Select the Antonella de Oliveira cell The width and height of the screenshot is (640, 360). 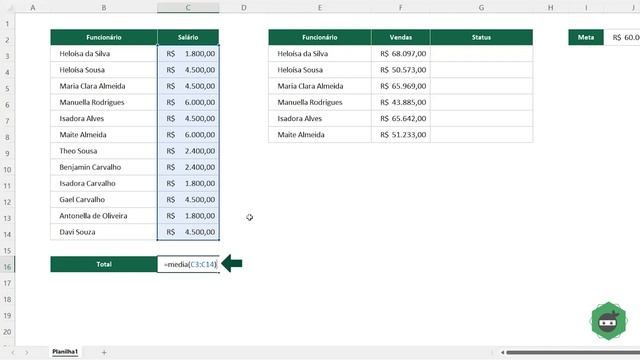tap(104, 216)
